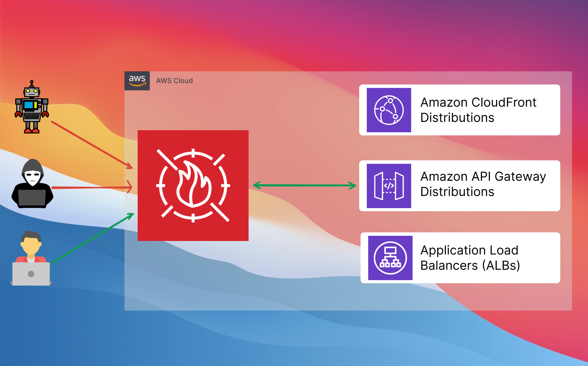Click the Application Load Balancer icon
The image size is (588, 366).
click(390, 258)
